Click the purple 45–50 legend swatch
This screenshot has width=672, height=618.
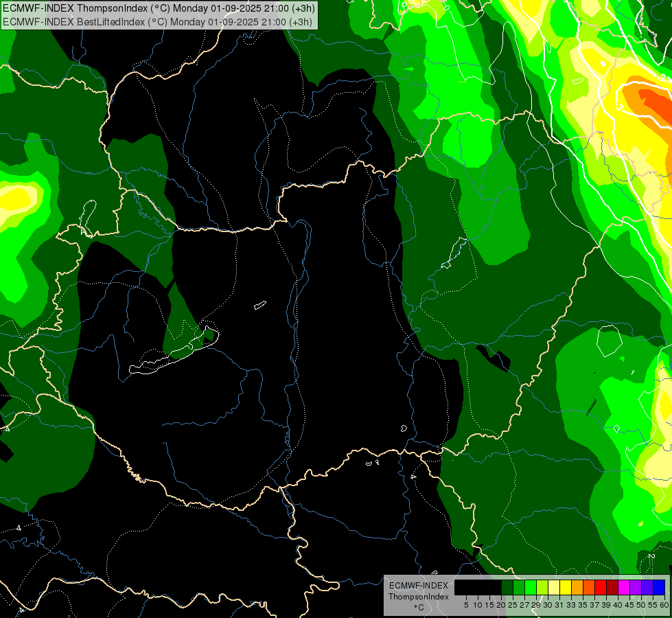point(636,587)
